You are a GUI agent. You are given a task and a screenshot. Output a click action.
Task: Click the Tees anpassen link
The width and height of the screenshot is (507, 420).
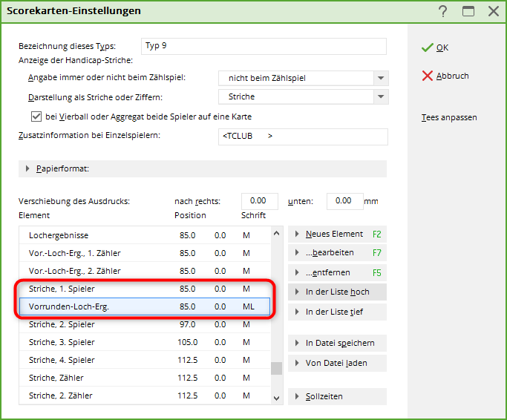tap(448, 117)
